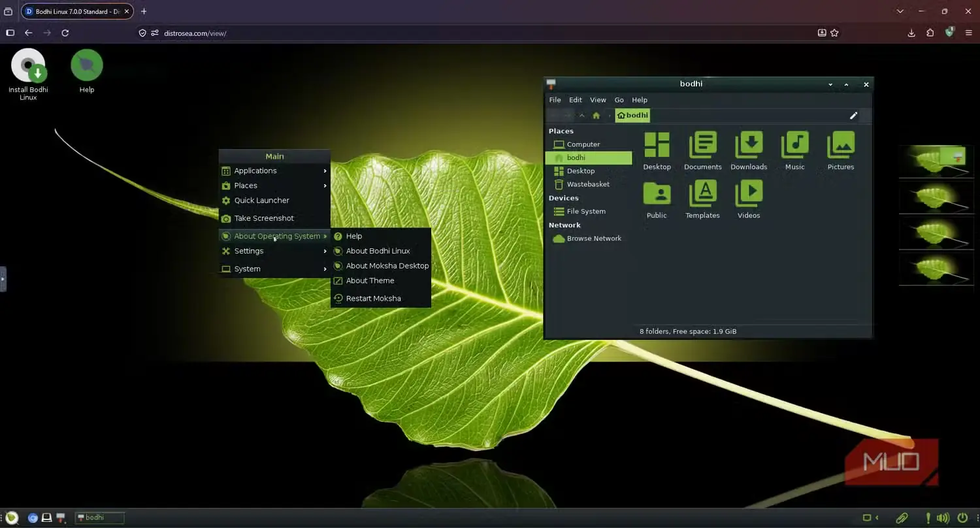Screen dimensions: 980x528
Task: Open the Go menu in the file manager
Action: tap(619, 100)
